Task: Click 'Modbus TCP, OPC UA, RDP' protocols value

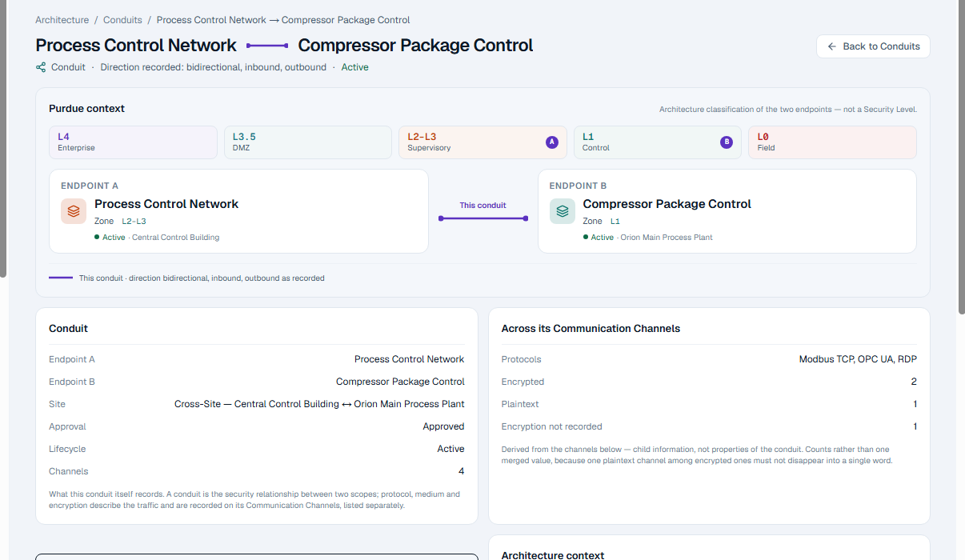Action: tap(858, 359)
